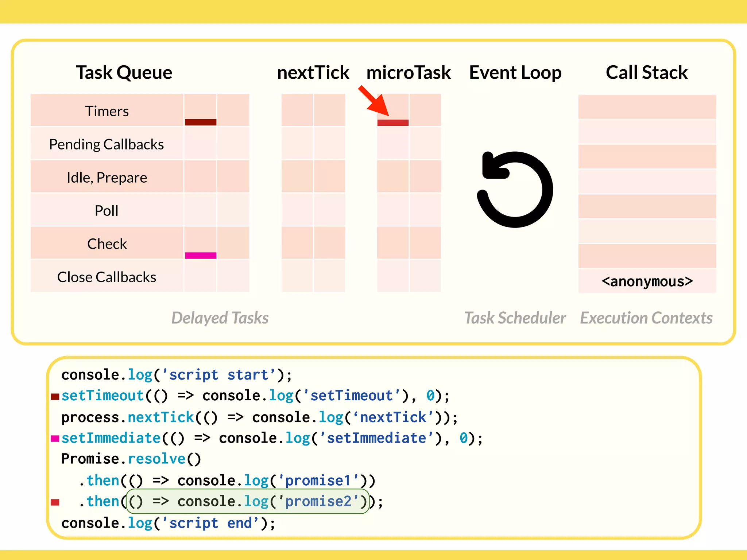Viewport: 747px width, 560px height.
Task: Click the Task Queue heading
Action: point(124,72)
